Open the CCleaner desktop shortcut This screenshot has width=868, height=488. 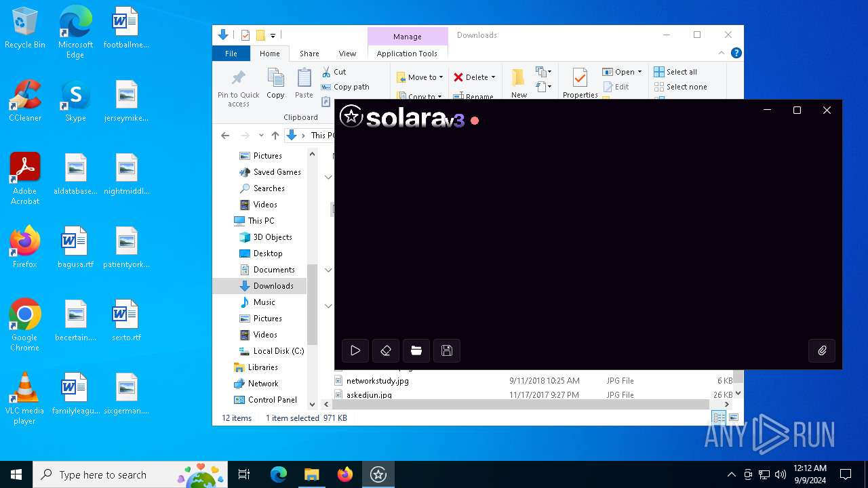25,101
